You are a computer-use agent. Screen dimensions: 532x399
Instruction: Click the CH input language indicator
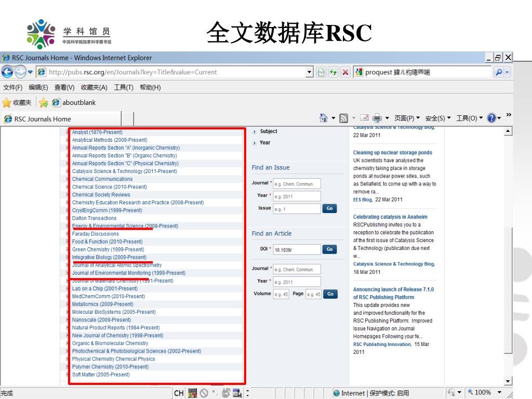coord(179,393)
